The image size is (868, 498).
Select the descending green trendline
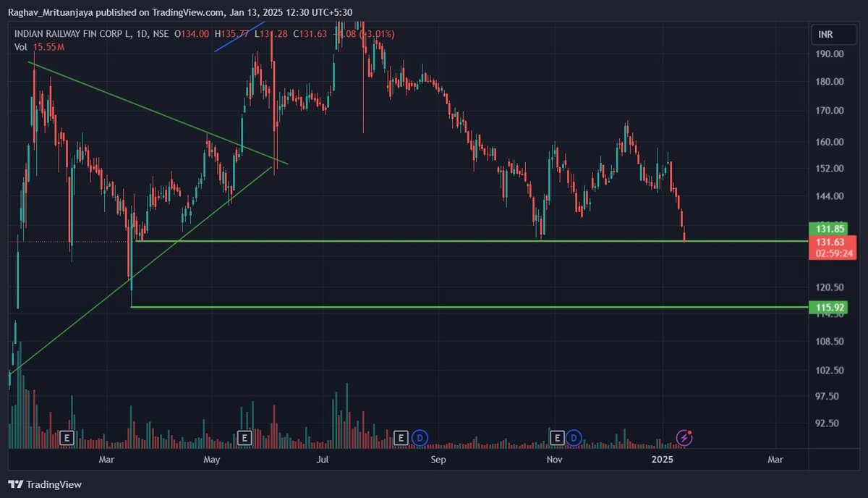158,113
